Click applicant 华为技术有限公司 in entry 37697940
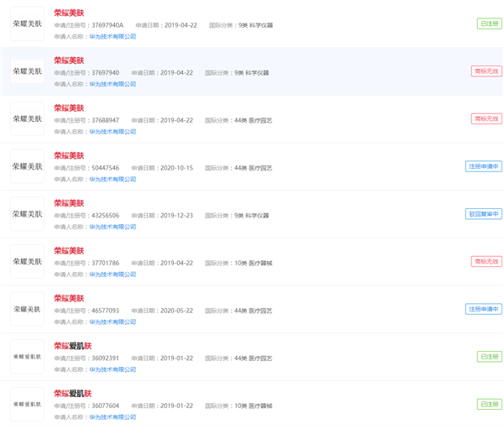The width and height of the screenshot is (504, 429). 113,84
